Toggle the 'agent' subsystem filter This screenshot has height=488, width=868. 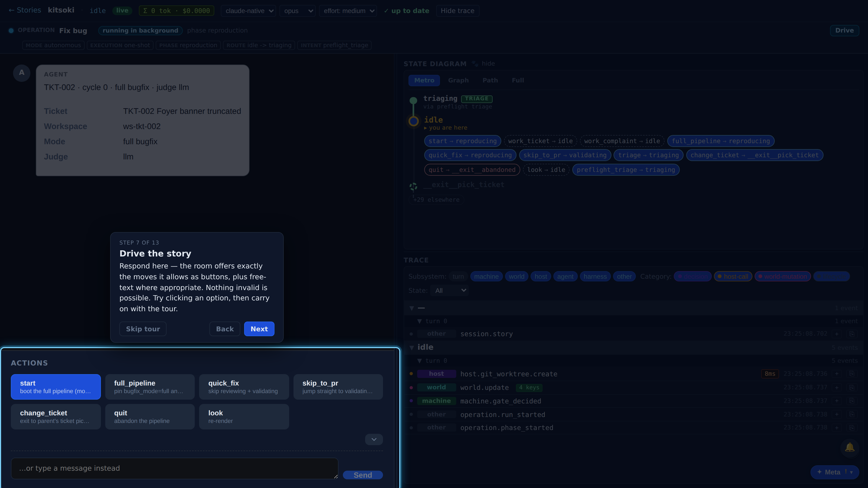pyautogui.click(x=565, y=277)
